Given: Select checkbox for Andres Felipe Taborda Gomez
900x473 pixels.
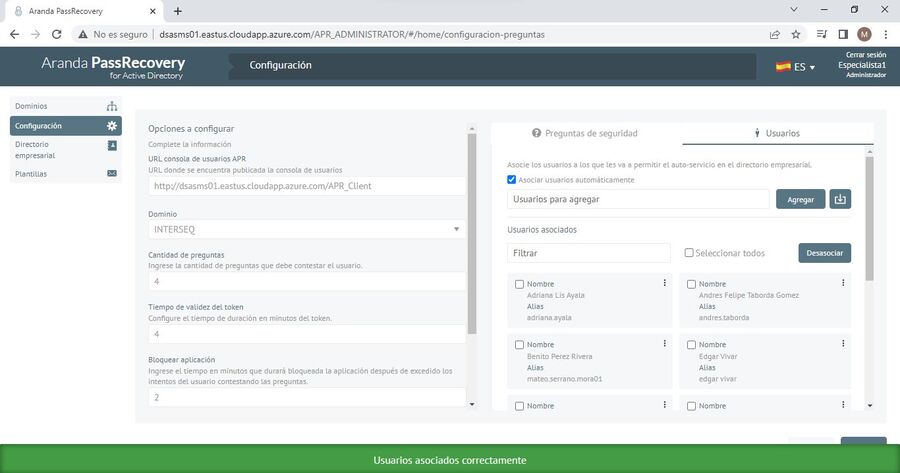Looking at the screenshot, I should 691,284.
